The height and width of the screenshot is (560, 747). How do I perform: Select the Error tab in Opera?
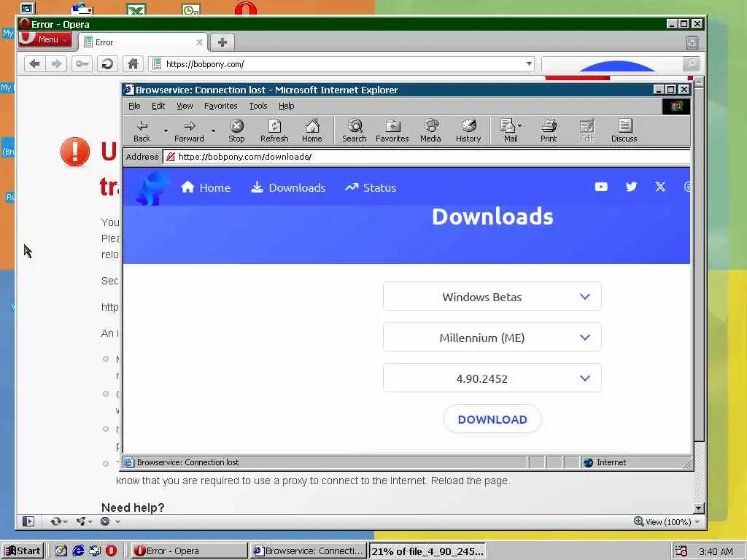[x=143, y=42]
